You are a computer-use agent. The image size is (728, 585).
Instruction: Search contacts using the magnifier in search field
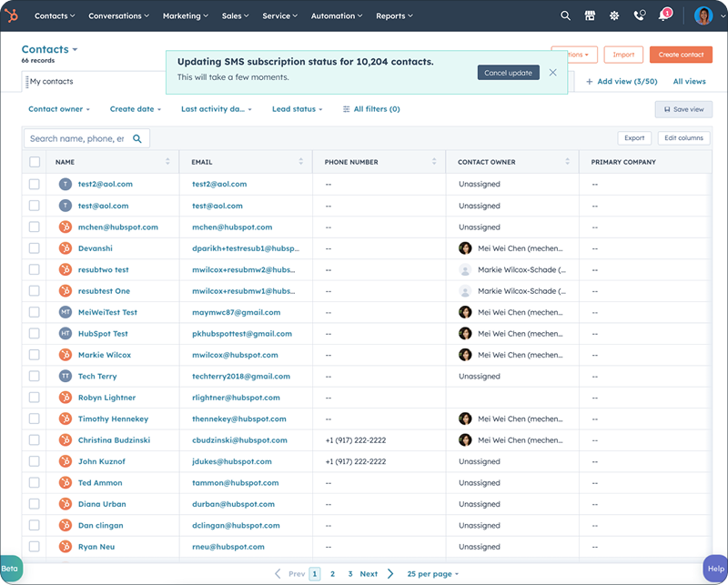click(x=137, y=138)
